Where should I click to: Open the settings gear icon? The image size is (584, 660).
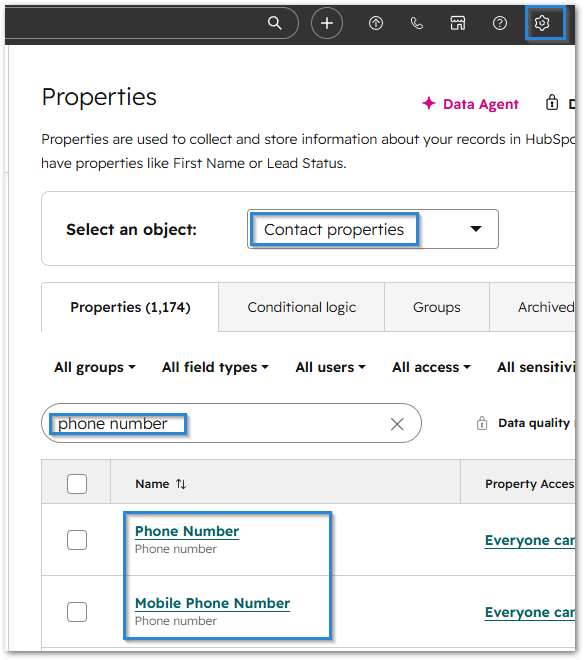tap(542, 23)
